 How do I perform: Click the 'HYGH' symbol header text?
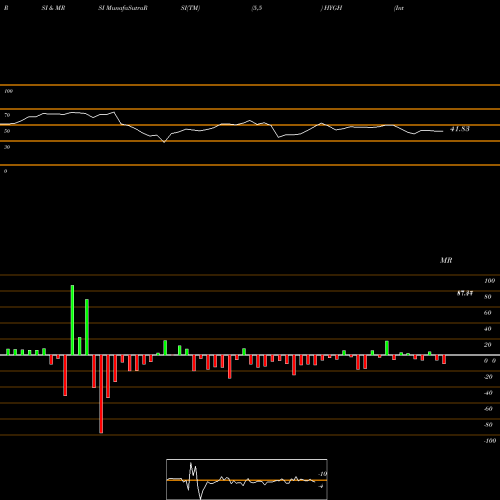[332, 8]
